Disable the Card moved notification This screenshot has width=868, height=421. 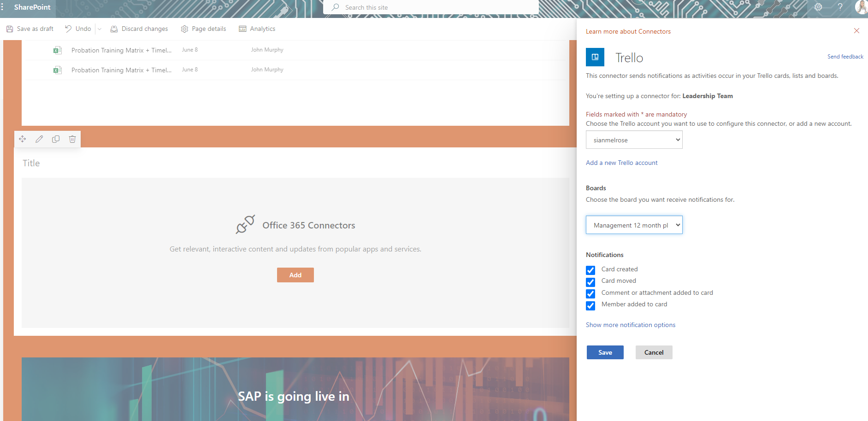[x=590, y=282]
